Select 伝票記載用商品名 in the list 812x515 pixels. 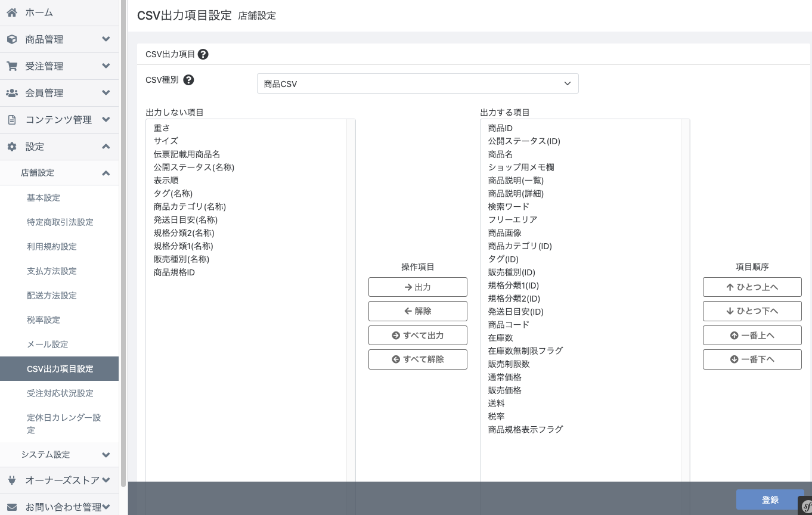pos(246,154)
